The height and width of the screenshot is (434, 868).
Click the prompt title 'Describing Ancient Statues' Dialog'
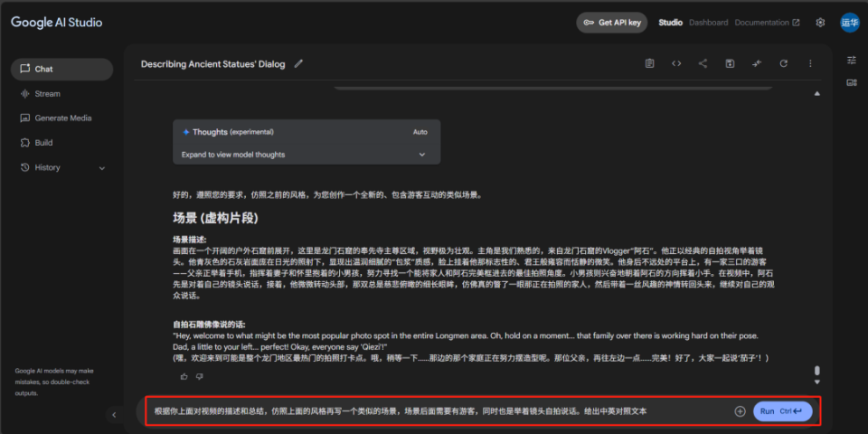tap(213, 64)
